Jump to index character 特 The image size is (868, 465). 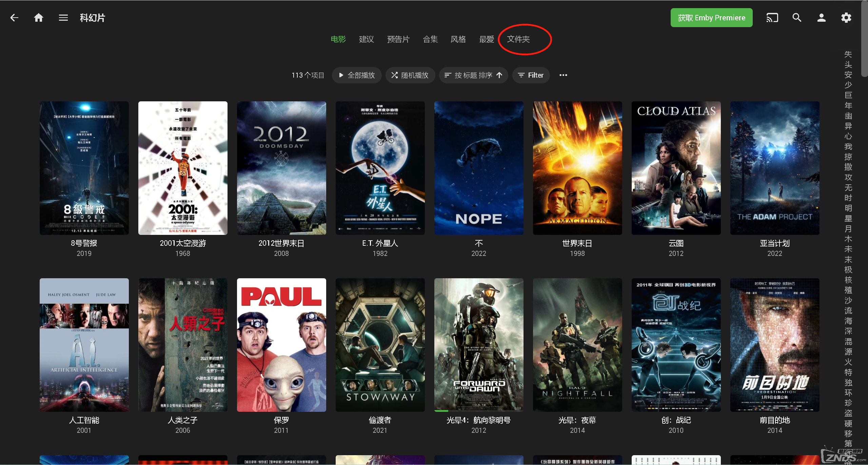(848, 372)
